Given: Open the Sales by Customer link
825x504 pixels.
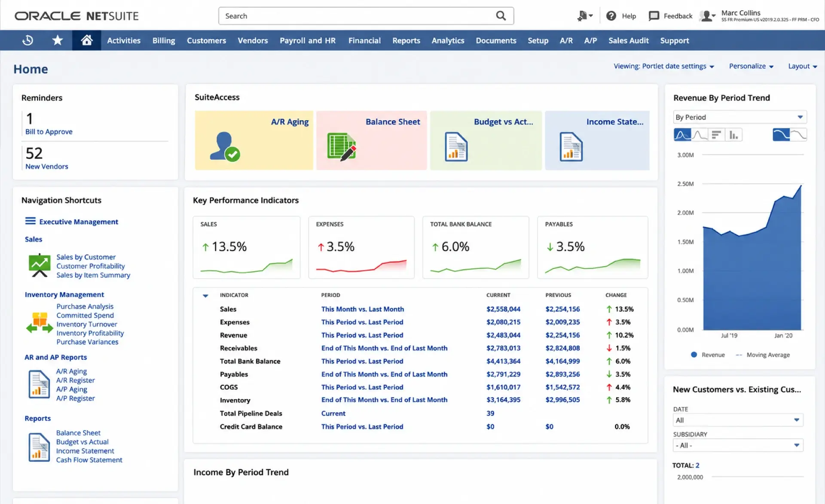Looking at the screenshot, I should 86,257.
